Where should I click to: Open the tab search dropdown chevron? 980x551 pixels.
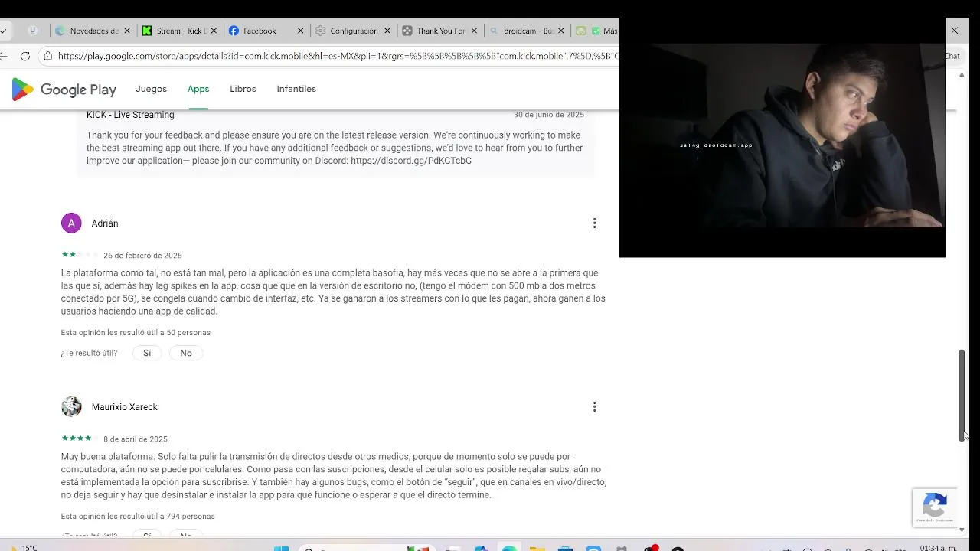pos(4,31)
